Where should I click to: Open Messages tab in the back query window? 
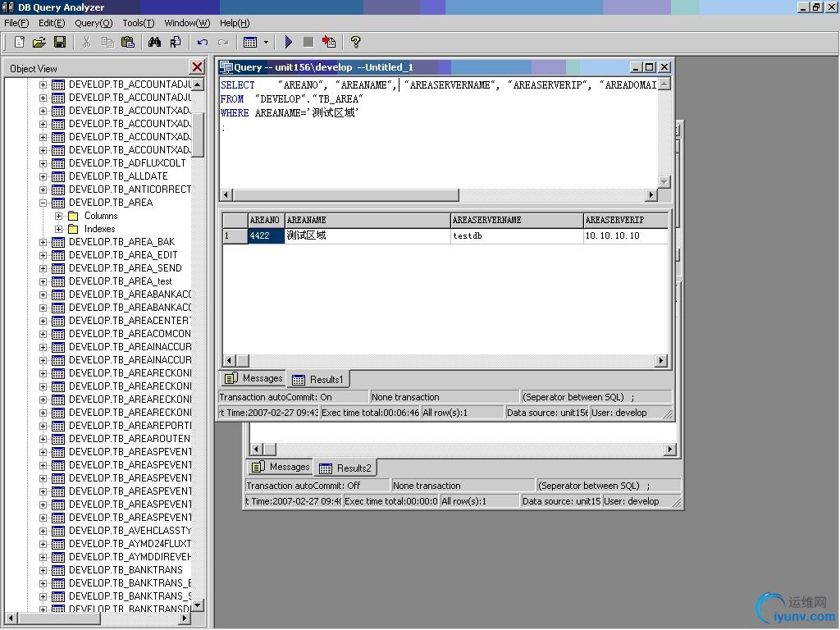click(281, 467)
